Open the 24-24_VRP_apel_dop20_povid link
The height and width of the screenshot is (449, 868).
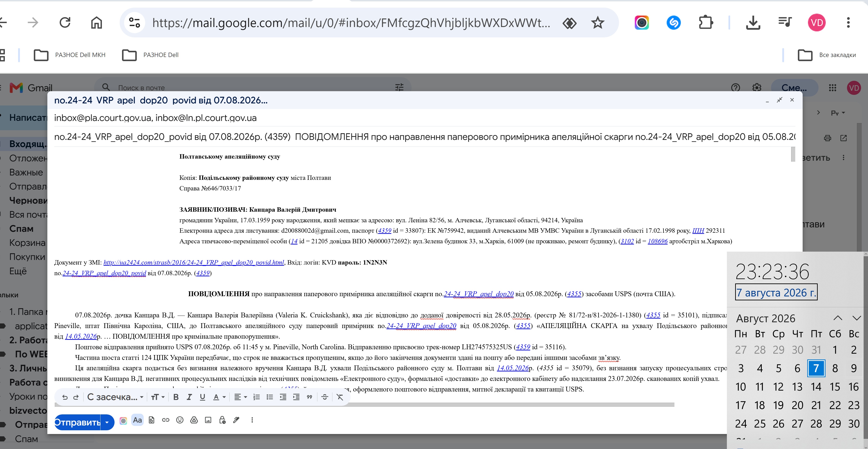coord(104,273)
